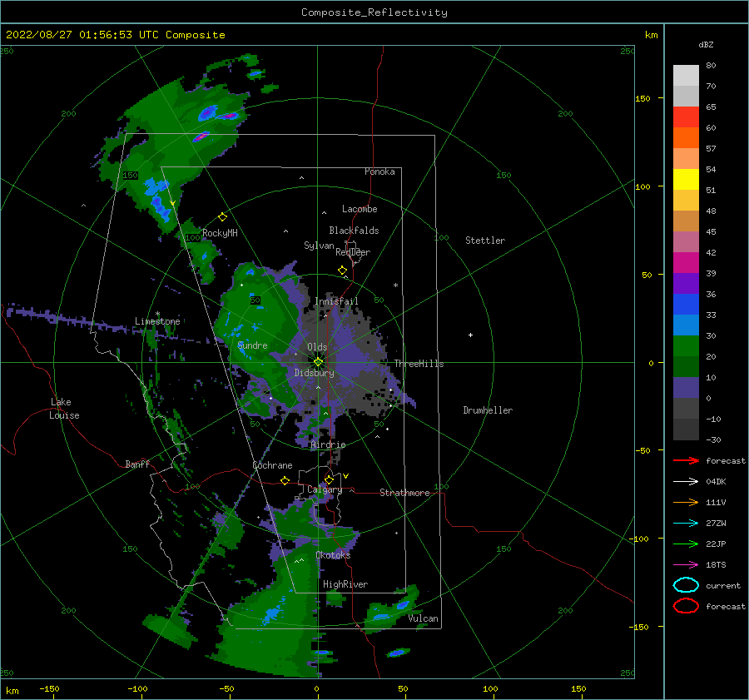Screen dimensions: 749x700
Task: Pick the dark orange 57-60 dBZ swatch
Action: 686,138
